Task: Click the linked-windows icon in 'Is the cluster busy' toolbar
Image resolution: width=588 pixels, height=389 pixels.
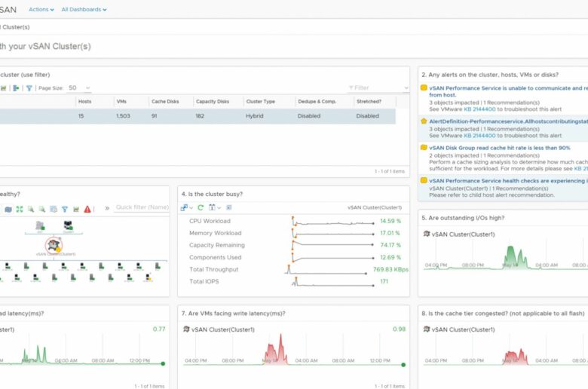Action: pos(184,208)
